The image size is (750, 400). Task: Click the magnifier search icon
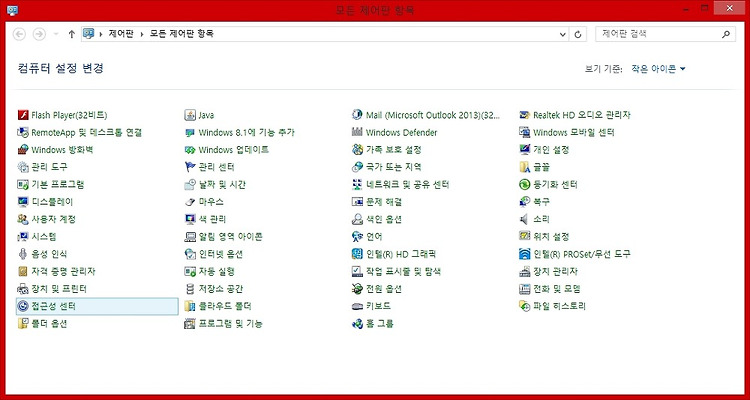point(726,34)
